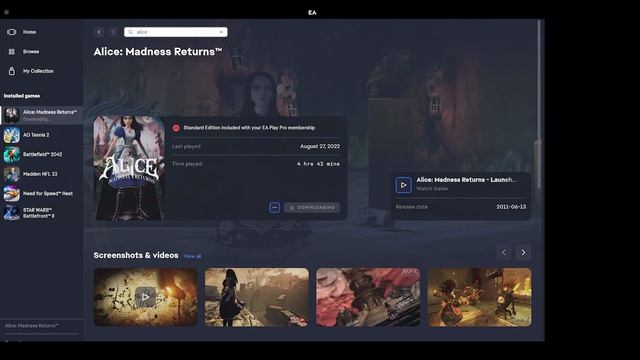
Task: Click the Battlefield 2042 game icon
Action: [11, 154]
